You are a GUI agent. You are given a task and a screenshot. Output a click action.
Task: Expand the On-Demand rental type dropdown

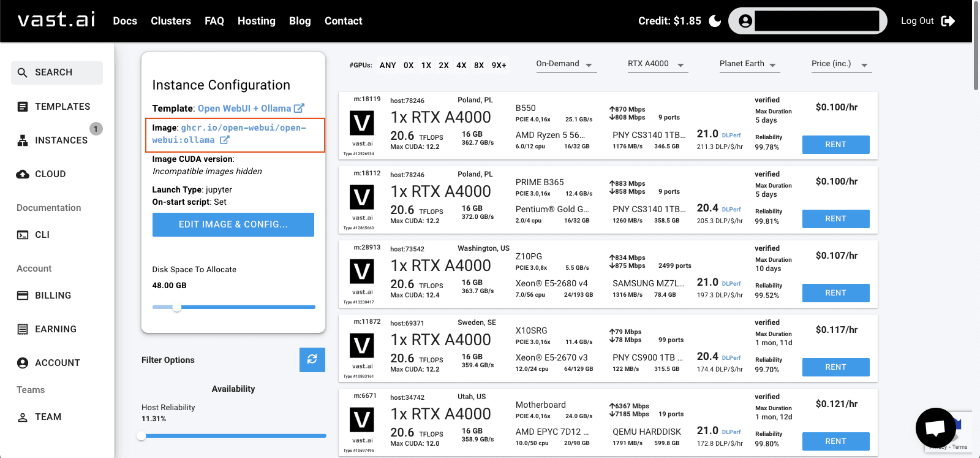[566, 64]
